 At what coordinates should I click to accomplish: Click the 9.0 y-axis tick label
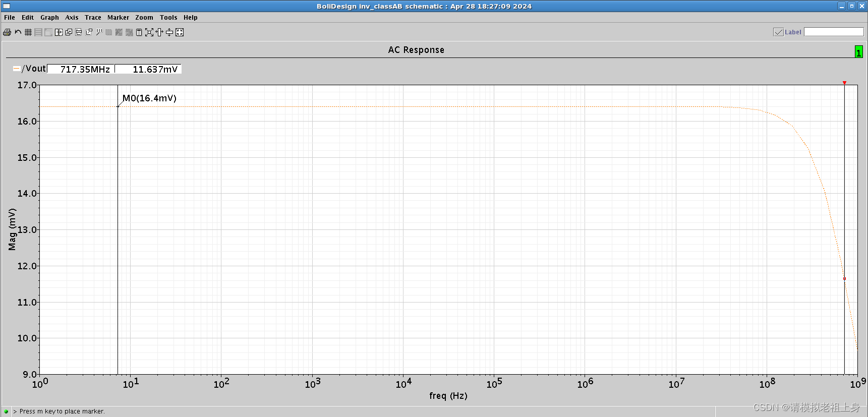(30, 375)
